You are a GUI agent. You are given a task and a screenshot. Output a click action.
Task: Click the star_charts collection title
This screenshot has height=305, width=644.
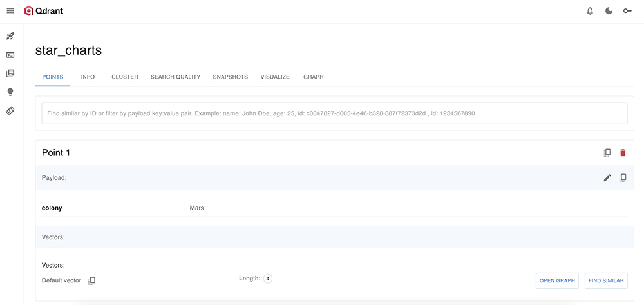point(69,50)
